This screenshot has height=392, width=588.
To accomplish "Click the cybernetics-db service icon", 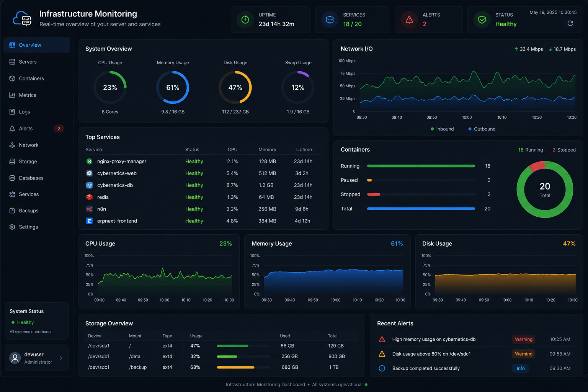I will click(89, 185).
